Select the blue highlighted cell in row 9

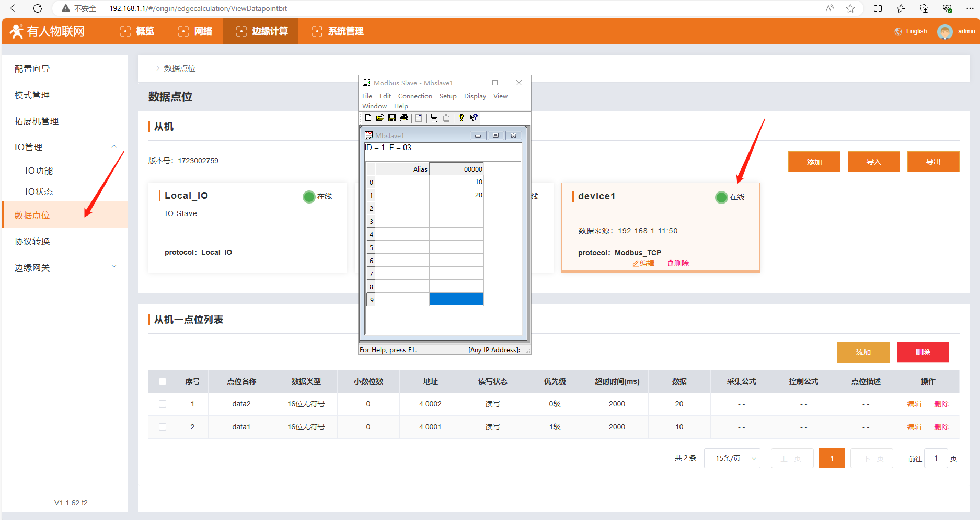(x=456, y=299)
